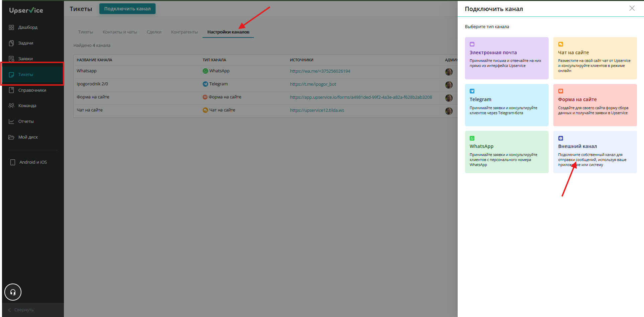This screenshot has height=317, width=644.
Task: Open the Дашборд sidebar icon
Action: coord(11,27)
